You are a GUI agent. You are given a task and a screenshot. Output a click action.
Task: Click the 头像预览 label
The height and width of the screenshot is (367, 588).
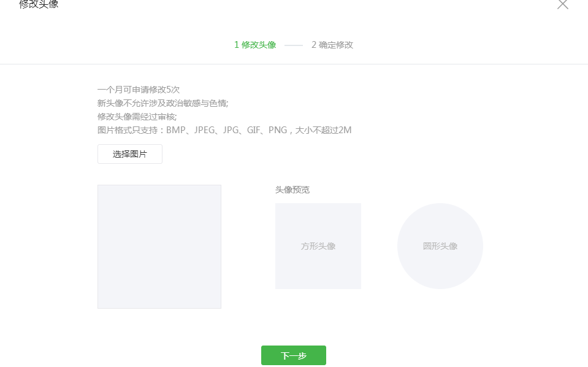pos(292,190)
